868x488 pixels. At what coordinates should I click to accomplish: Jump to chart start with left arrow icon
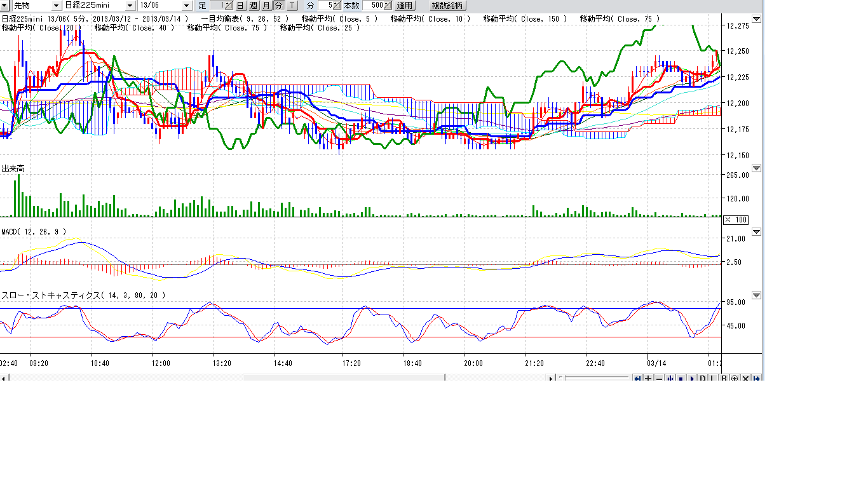pos(637,379)
